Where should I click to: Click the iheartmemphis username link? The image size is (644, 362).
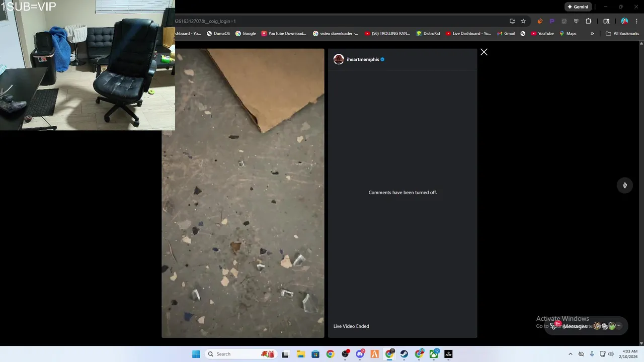[363, 59]
